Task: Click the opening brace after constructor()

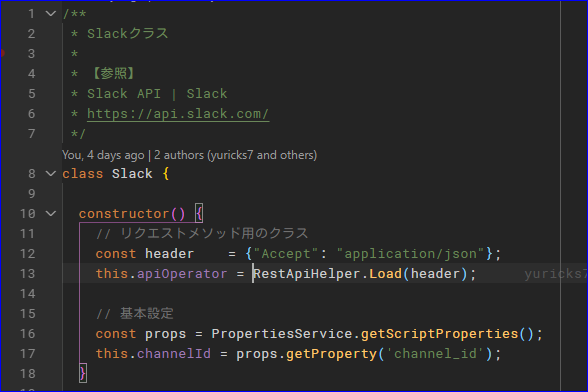Action: pos(199,214)
